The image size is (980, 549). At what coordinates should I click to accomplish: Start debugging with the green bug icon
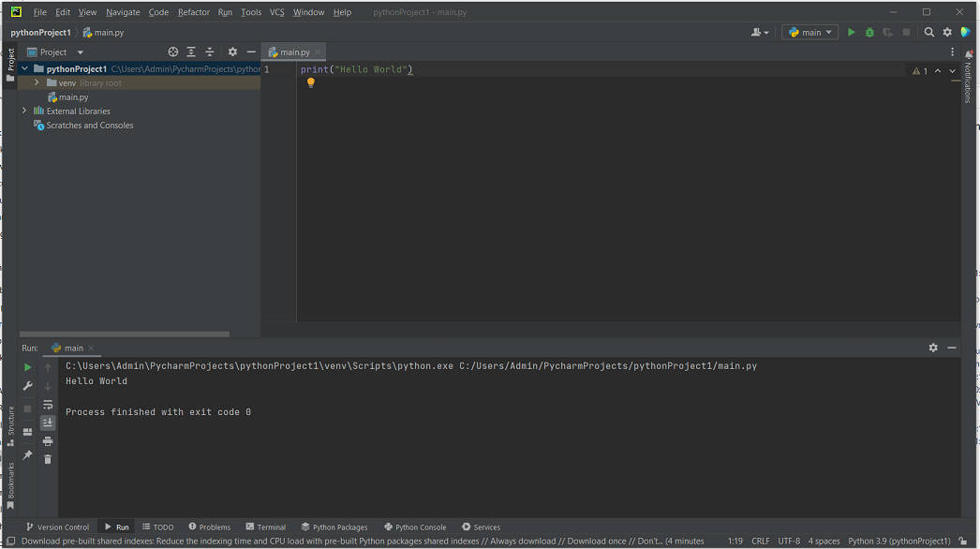click(869, 32)
